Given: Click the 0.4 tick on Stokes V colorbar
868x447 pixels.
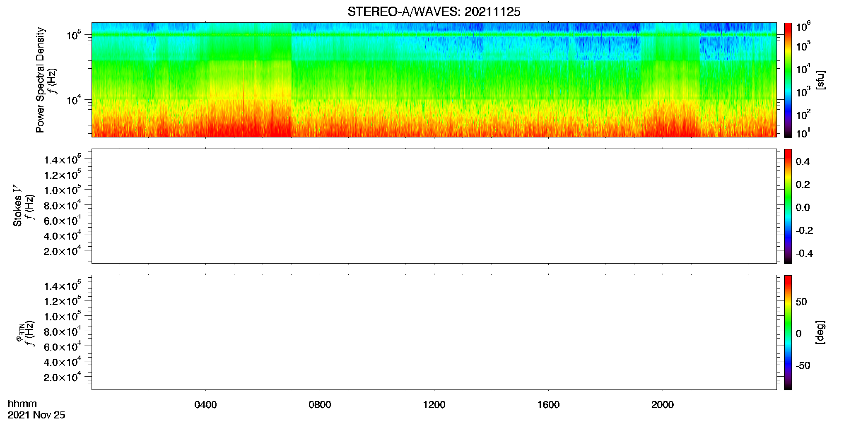Looking at the screenshot, I should coord(803,162).
